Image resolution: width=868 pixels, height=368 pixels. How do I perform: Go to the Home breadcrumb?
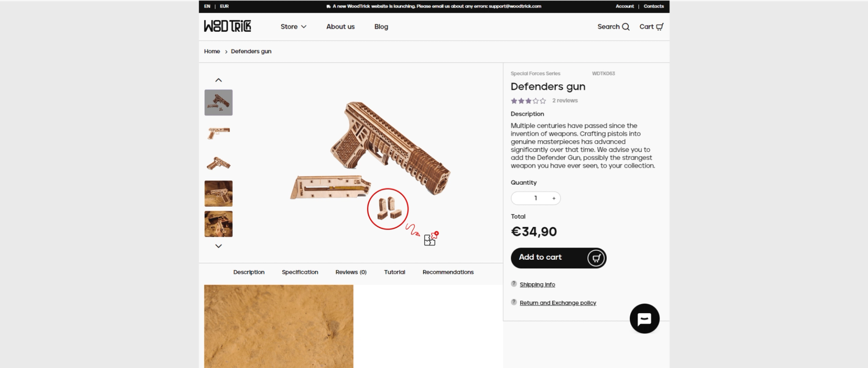point(212,51)
